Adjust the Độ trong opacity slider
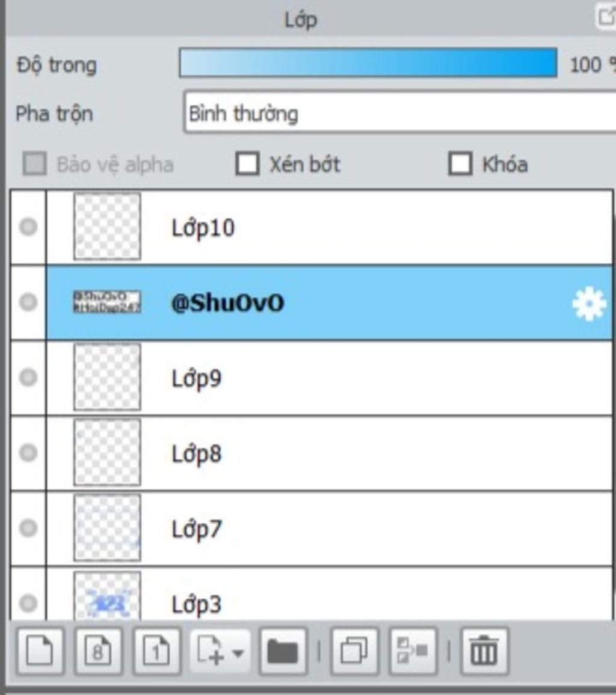This screenshot has height=695, width=616. (368, 63)
